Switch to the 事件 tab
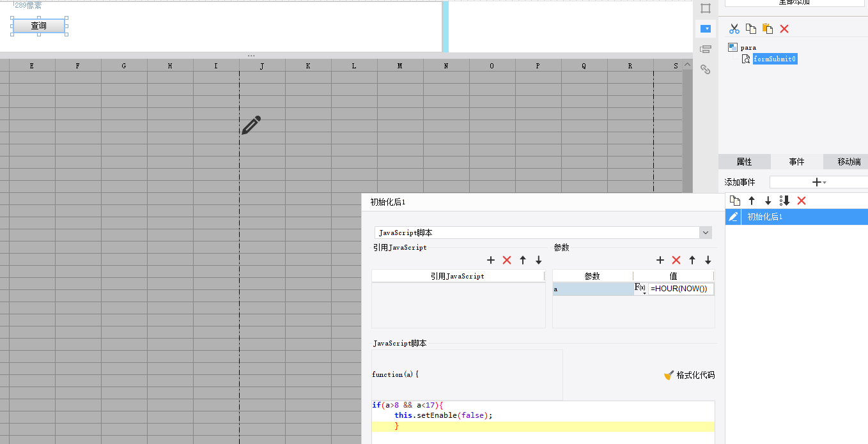The image size is (868, 444). point(796,162)
